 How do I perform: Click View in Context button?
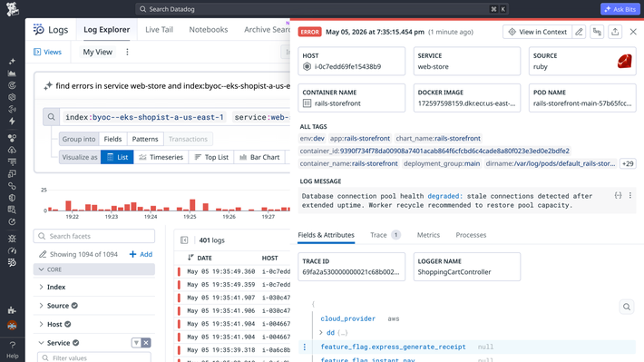click(x=537, y=32)
